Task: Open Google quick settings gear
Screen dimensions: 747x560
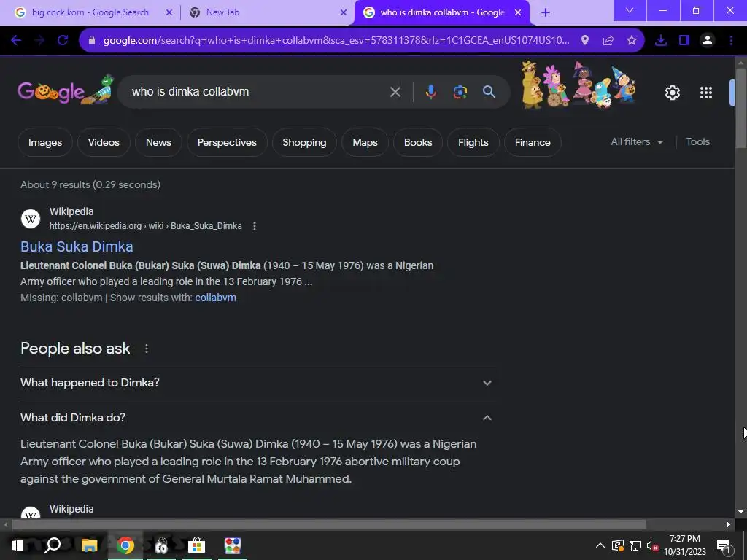Action: pos(672,93)
